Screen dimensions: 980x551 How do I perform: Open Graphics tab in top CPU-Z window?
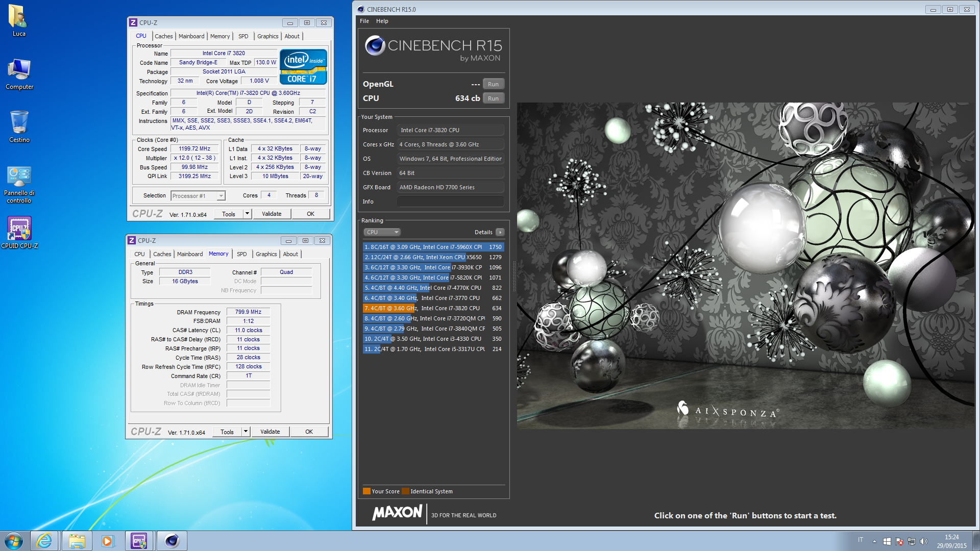pyautogui.click(x=268, y=36)
